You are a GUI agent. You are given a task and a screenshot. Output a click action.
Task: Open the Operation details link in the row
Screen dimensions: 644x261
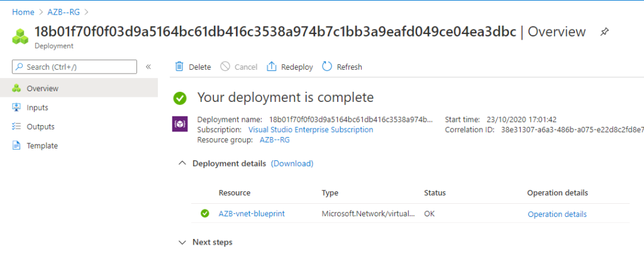pos(557,214)
